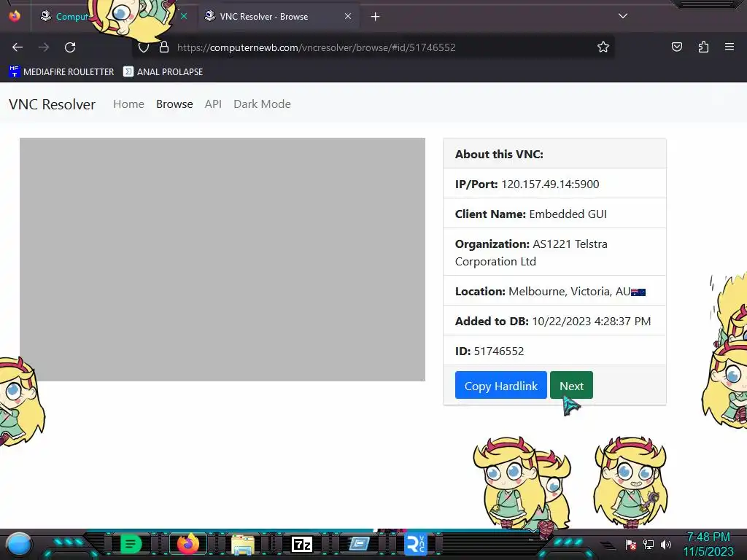Viewport: 747px width, 560px height.
Task: Click the forward navigation arrow
Action: [x=44, y=47]
